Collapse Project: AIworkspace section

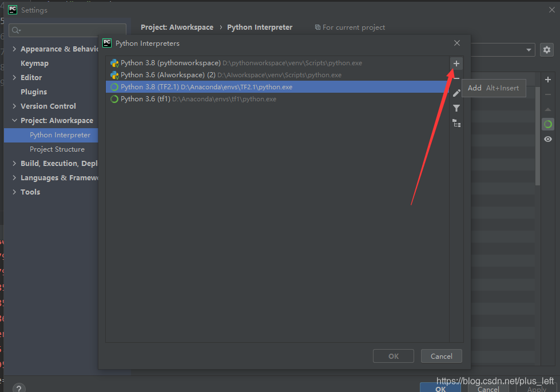tap(14, 120)
